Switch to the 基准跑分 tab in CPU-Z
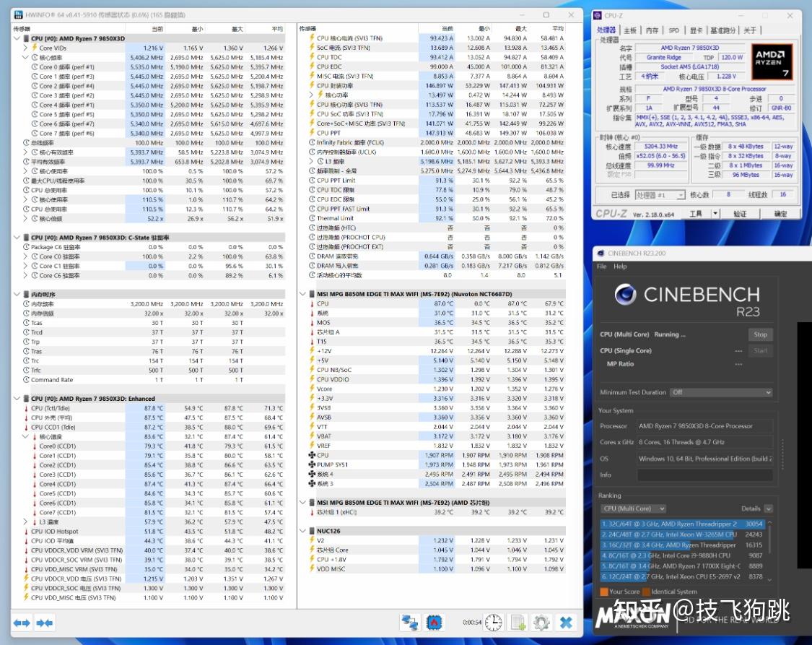Image resolution: width=812 pixels, height=645 pixels. pyautogui.click(x=722, y=30)
